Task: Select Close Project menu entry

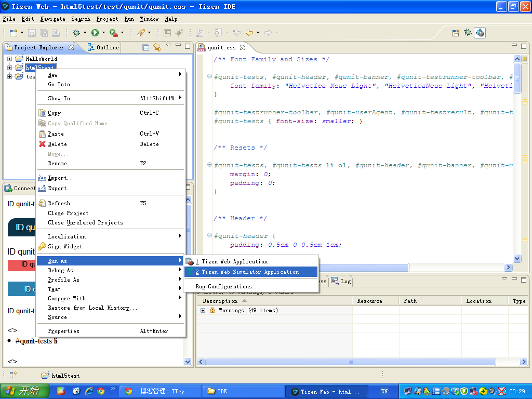Action: 111,213
